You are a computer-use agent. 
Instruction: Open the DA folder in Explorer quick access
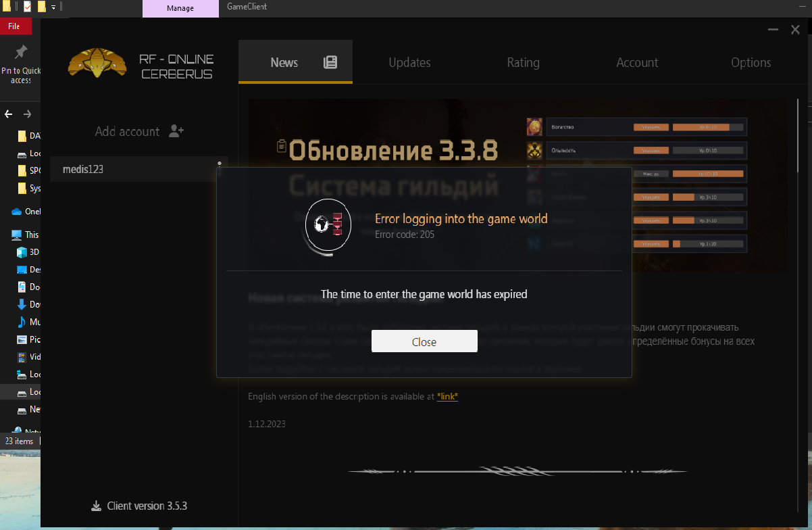pos(28,135)
